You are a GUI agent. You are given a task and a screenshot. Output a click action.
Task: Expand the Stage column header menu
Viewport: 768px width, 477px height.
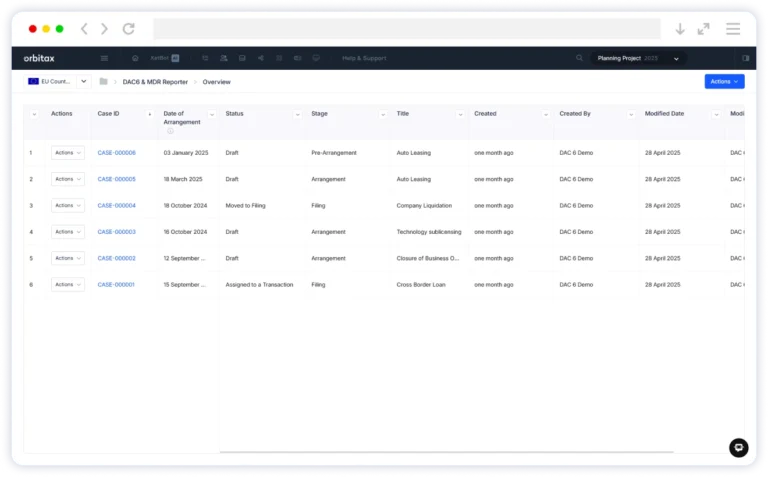[x=382, y=114]
